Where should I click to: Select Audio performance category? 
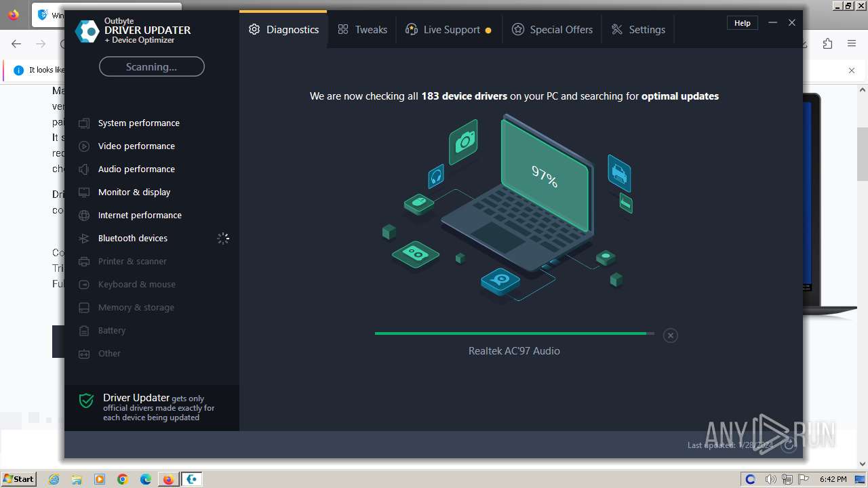coord(136,169)
